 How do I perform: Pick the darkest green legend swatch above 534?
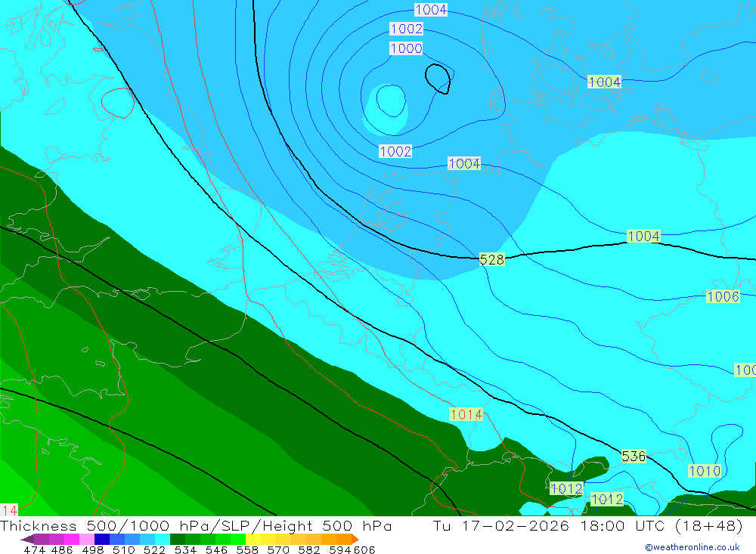click(178, 539)
